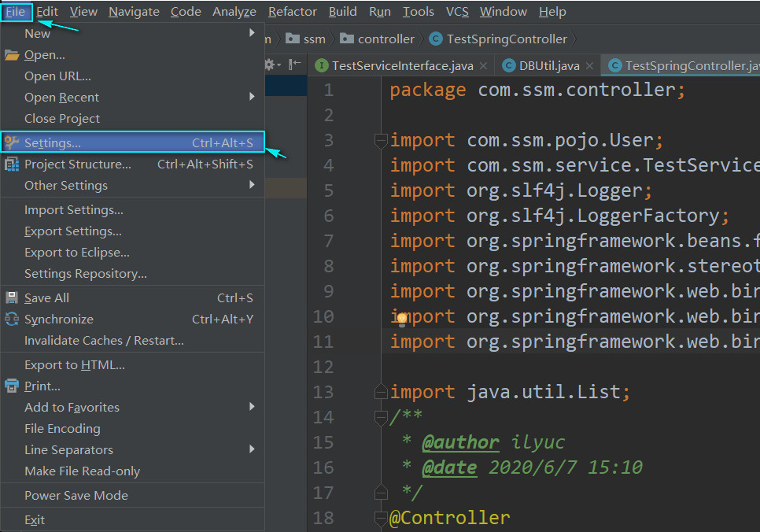Click the Project Structure icon
The width and height of the screenshot is (760, 532).
[12, 164]
